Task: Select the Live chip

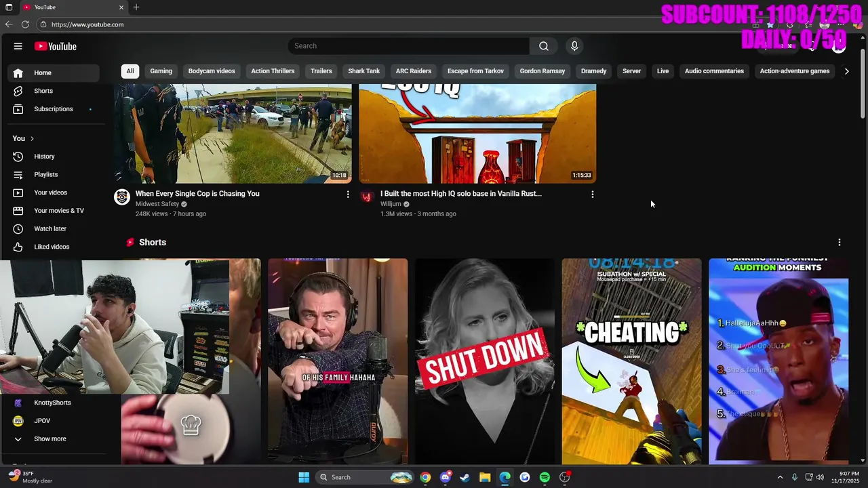Action: pos(663,71)
